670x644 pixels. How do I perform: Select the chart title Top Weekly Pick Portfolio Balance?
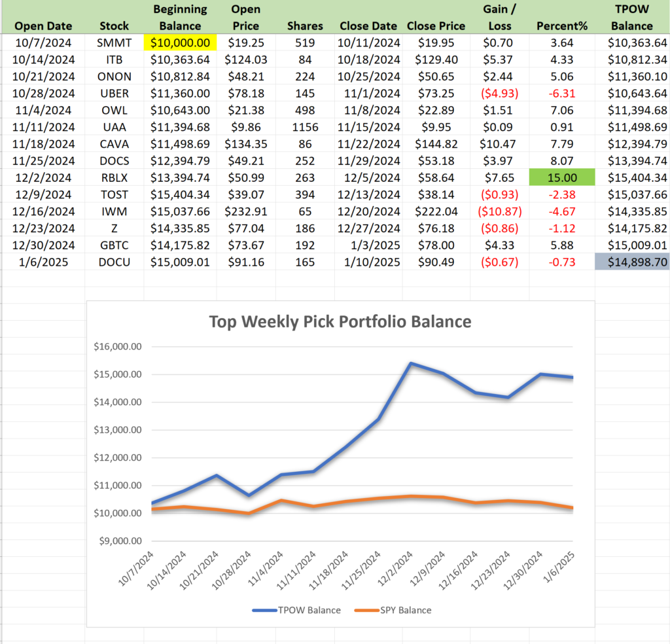pos(339,321)
